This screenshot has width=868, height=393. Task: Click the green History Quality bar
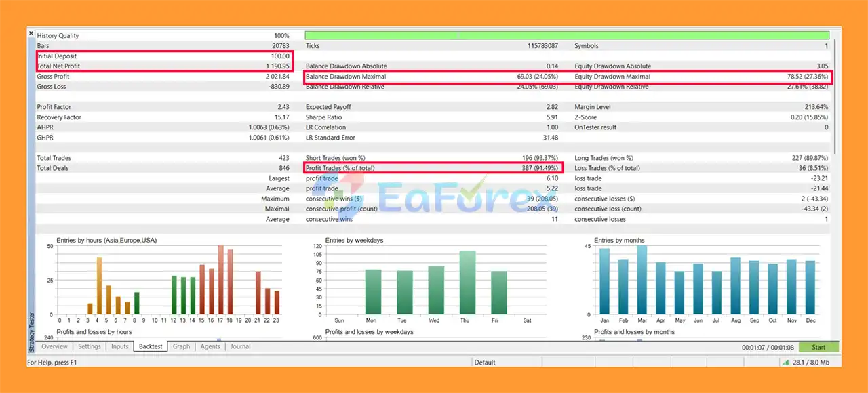coord(566,35)
